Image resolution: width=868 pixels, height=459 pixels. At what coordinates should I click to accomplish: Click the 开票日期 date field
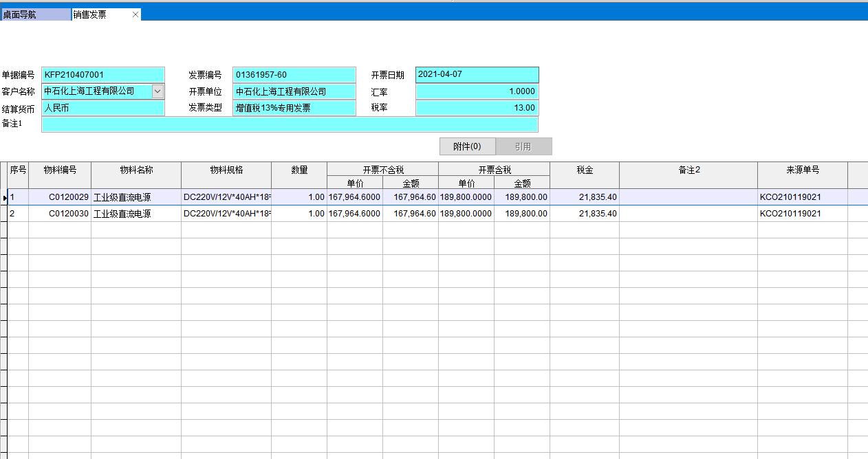(477, 75)
